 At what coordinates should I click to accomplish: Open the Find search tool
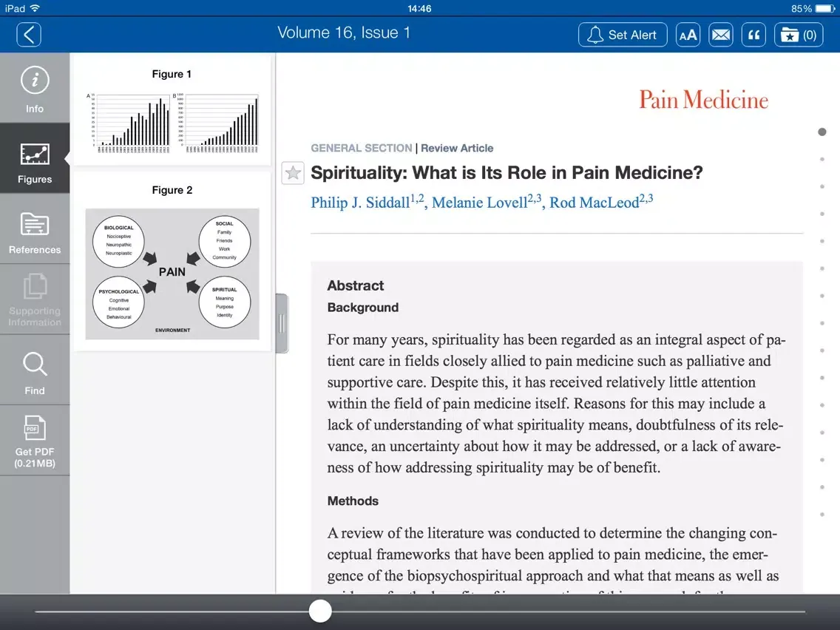coord(34,370)
